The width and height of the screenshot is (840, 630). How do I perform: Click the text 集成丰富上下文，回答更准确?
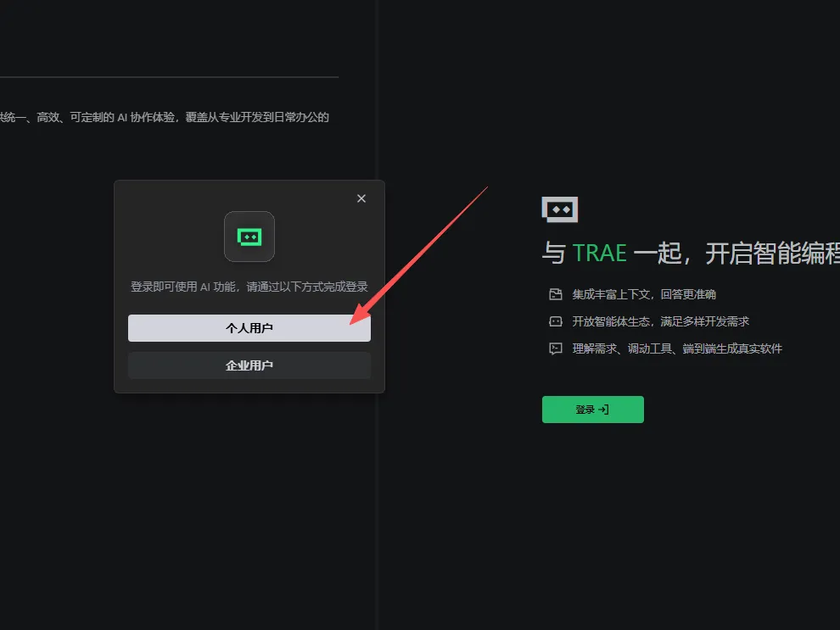(644, 294)
